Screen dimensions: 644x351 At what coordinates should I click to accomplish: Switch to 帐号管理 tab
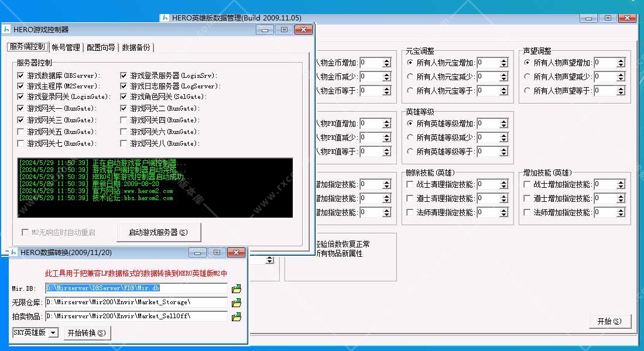point(66,47)
